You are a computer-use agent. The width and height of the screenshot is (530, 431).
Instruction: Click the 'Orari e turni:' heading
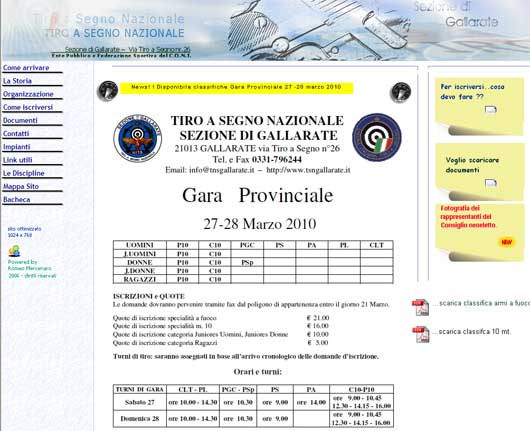pos(258,372)
